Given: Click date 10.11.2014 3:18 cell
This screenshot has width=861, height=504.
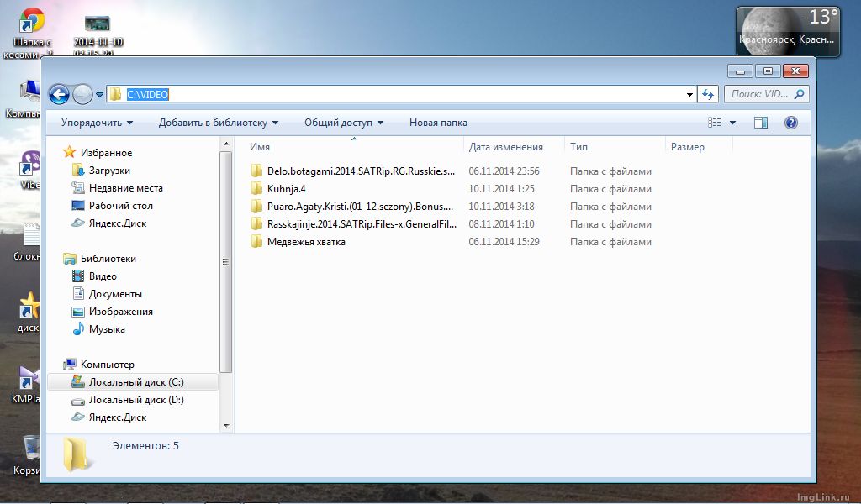Looking at the screenshot, I should coord(501,207).
